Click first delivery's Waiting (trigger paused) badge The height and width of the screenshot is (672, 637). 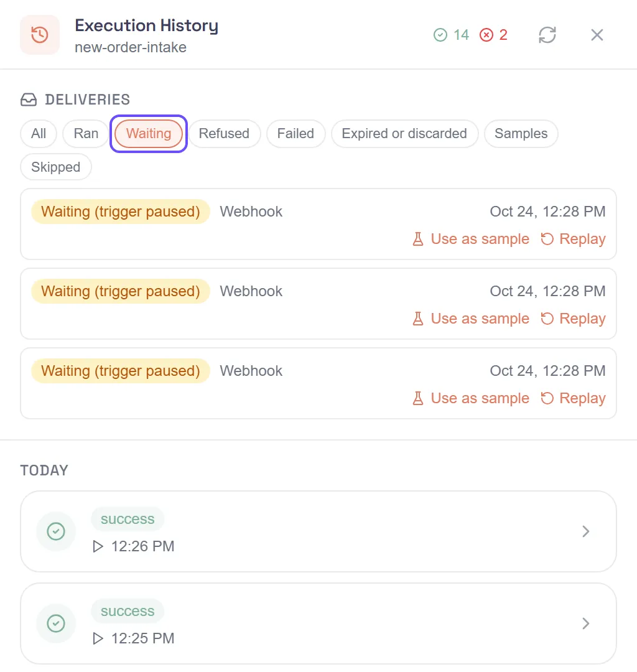coord(121,212)
